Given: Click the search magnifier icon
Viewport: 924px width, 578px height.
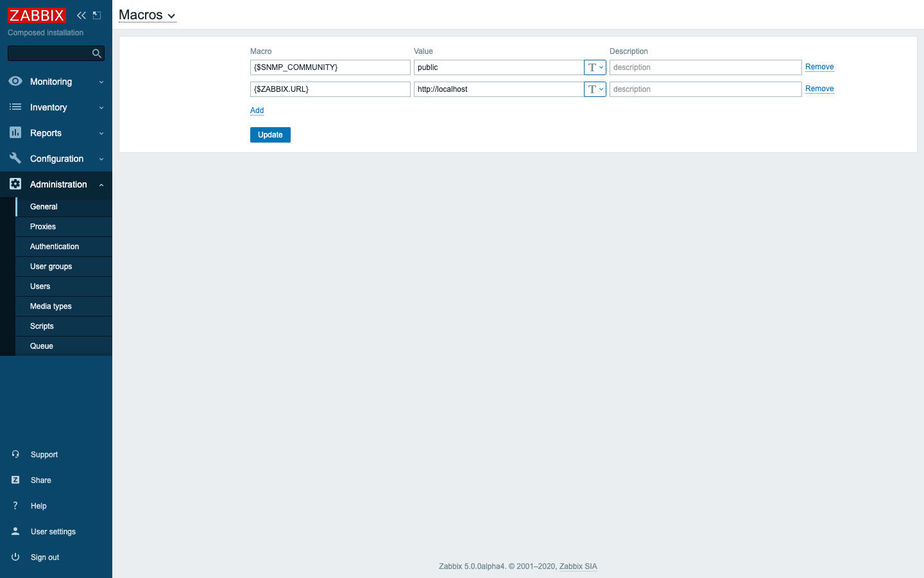Looking at the screenshot, I should 97,53.
